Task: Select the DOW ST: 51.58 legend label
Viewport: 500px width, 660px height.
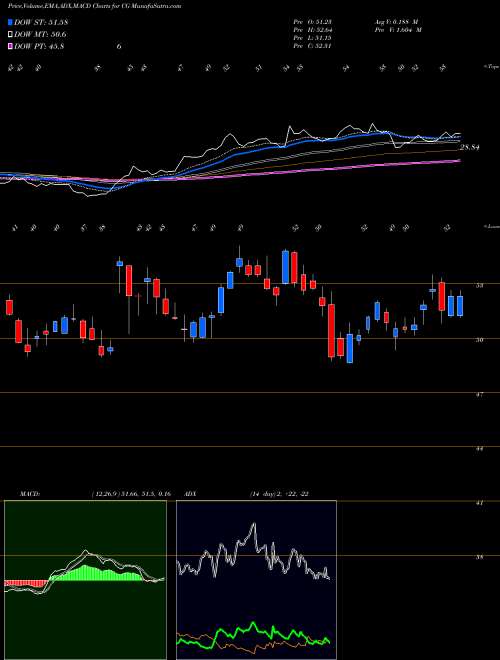Action: click(41, 23)
